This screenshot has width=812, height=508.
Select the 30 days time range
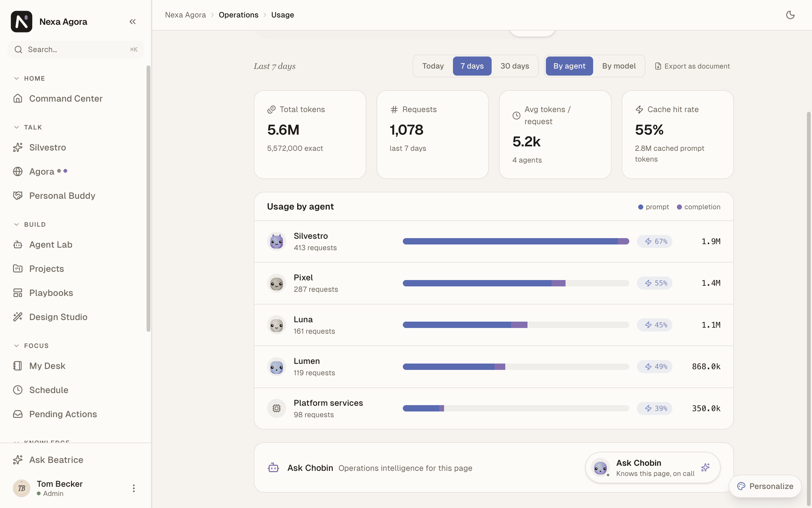click(x=515, y=66)
